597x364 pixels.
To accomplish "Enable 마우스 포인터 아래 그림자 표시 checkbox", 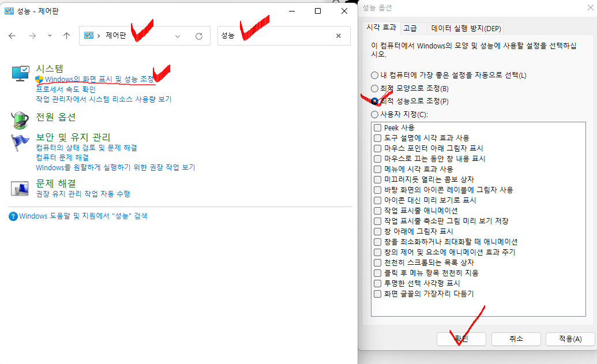I will [x=377, y=148].
